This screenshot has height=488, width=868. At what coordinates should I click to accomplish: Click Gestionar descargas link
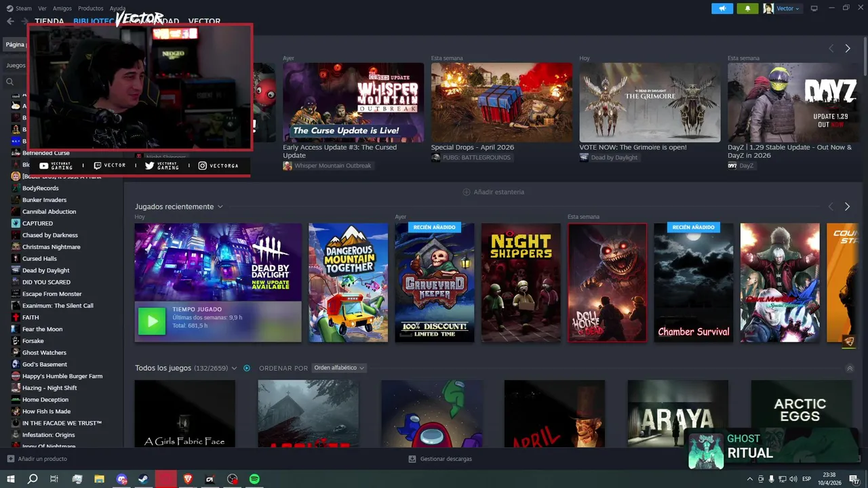click(440, 459)
